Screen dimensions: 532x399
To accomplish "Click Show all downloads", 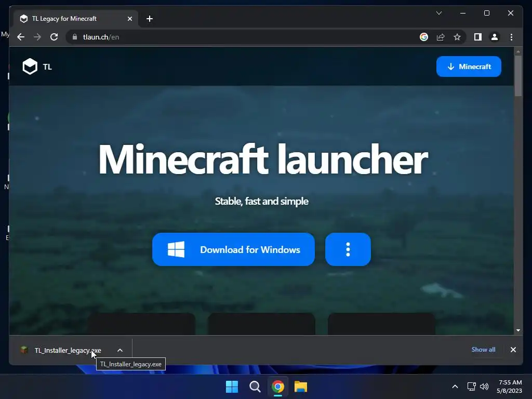I will click(x=483, y=350).
